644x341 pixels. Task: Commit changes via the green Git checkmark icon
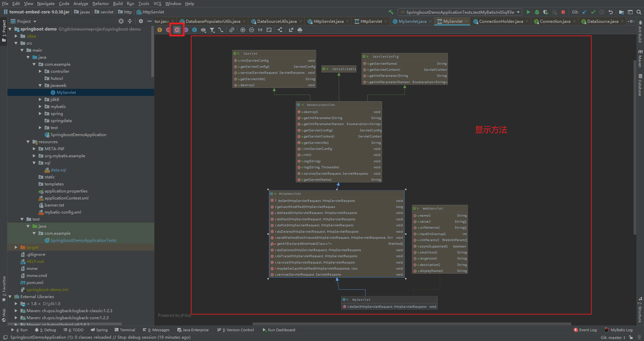coord(593,12)
